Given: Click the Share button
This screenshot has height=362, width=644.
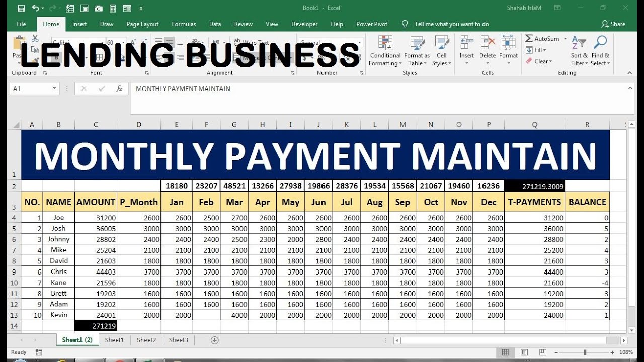Looking at the screenshot, I should (613, 24).
